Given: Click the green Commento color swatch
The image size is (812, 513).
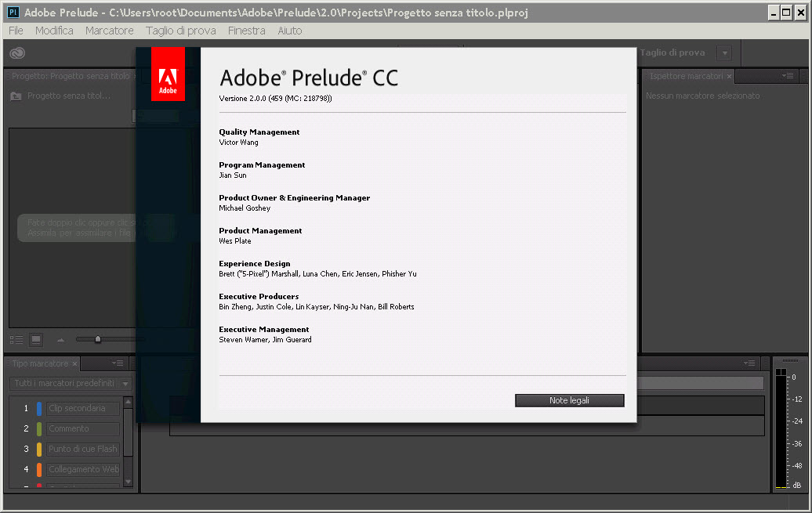Looking at the screenshot, I should [x=39, y=428].
